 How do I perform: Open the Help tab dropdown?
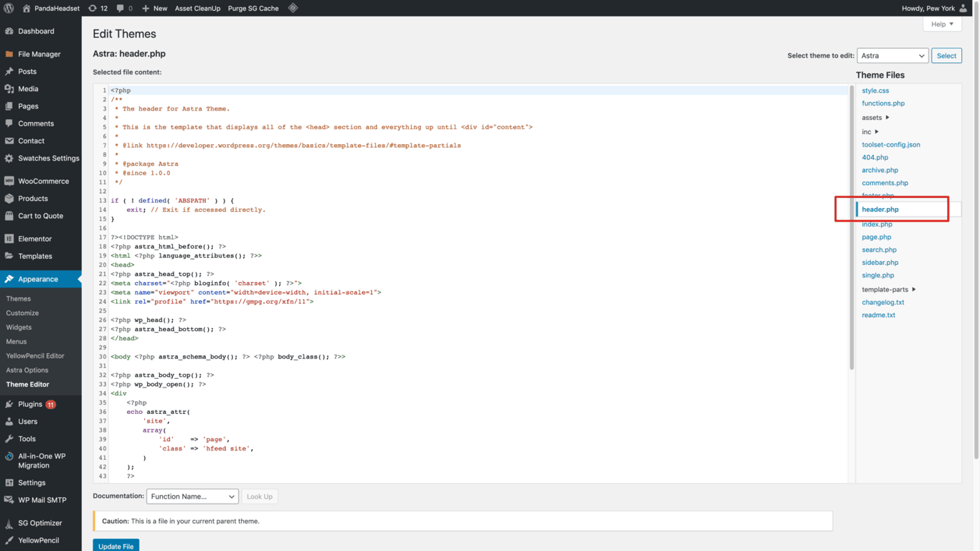point(942,24)
